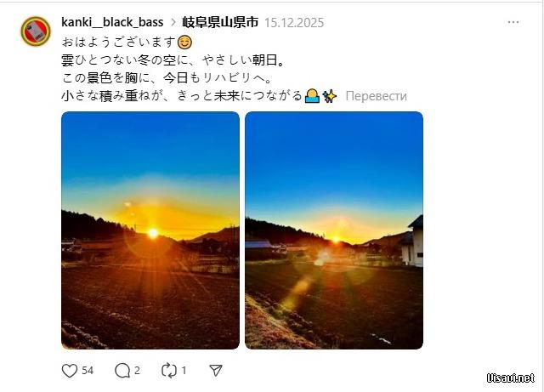The height and width of the screenshot is (392, 544).
Task: Click the 54 likes count
Action: (88, 371)
